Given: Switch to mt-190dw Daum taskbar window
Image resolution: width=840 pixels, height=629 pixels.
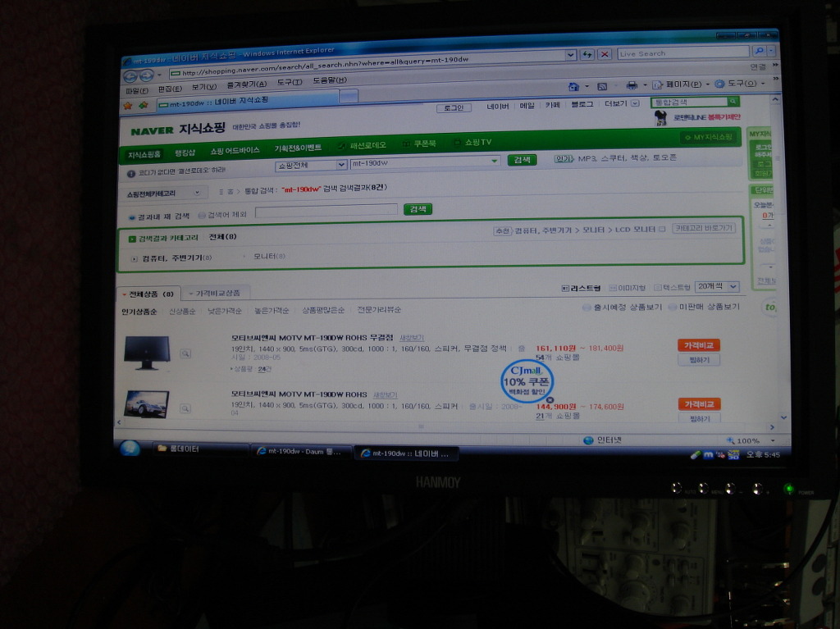Looking at the screenshot, I should (x=302, y=452).
